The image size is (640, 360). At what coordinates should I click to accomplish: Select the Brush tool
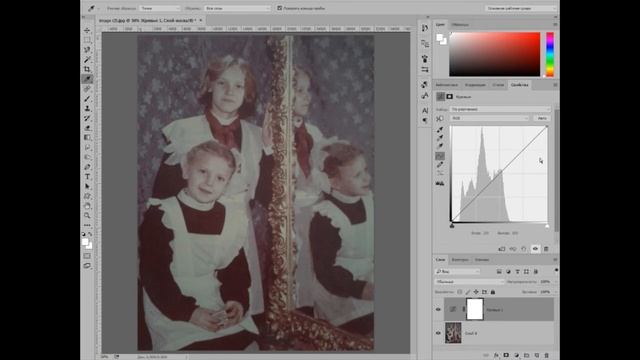pos(87,99)
